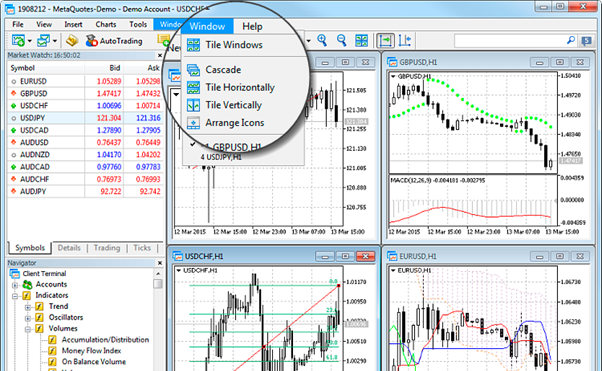Click the New Chart toolbar icon

(18, 40)
